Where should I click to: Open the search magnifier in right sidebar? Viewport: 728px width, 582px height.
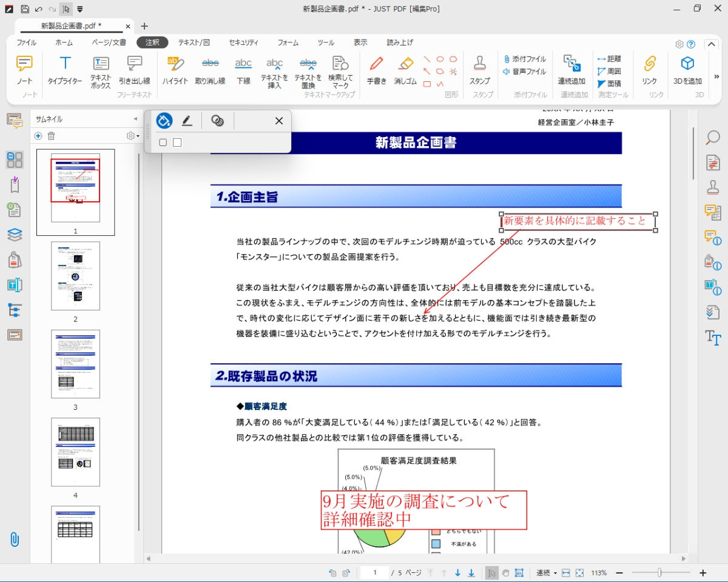(x=713, y=138)
